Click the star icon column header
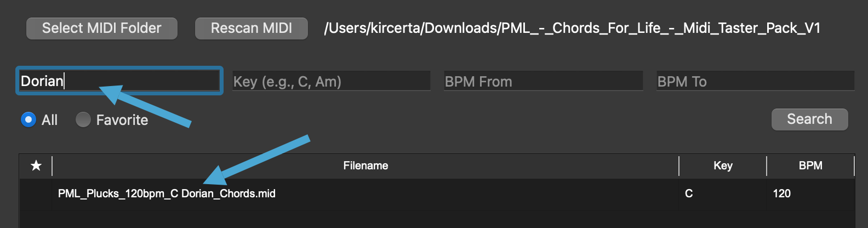Screen dimensions: 868x228 coord(36,166)
